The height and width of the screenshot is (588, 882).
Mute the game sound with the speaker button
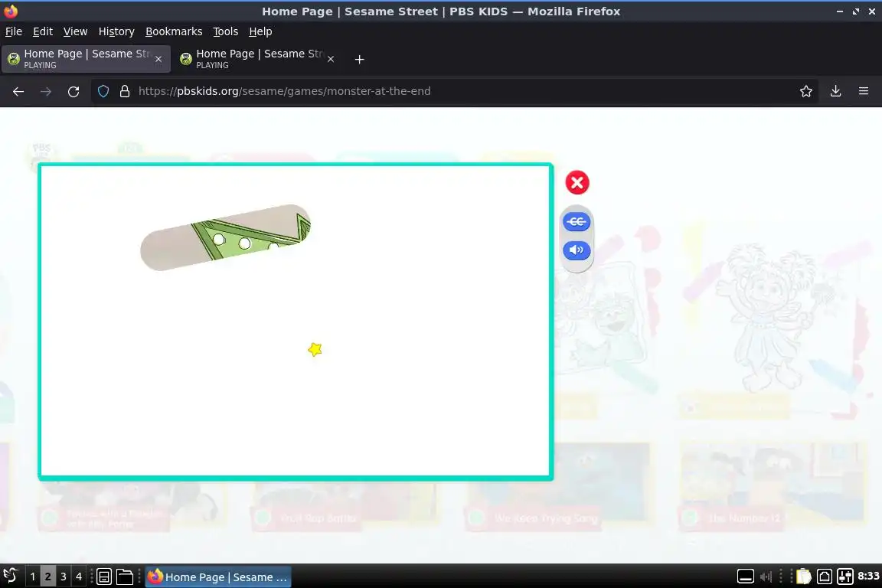click(x=576, y=250)
